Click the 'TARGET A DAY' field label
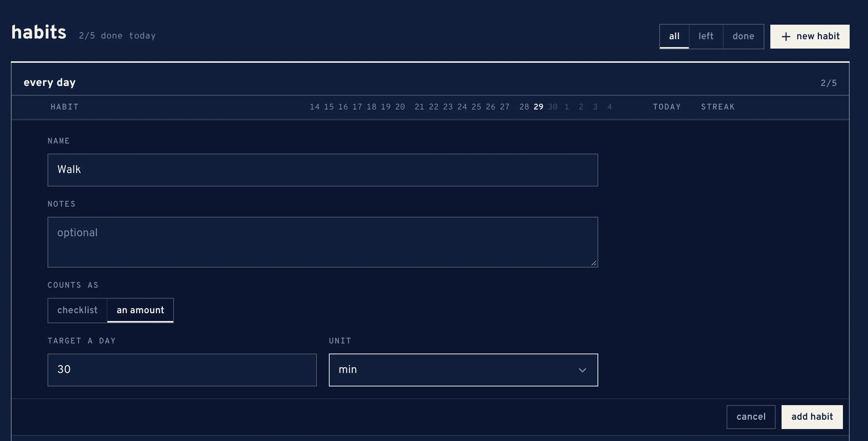This screenshot has width=868, height=441. [x=81, y=341]
